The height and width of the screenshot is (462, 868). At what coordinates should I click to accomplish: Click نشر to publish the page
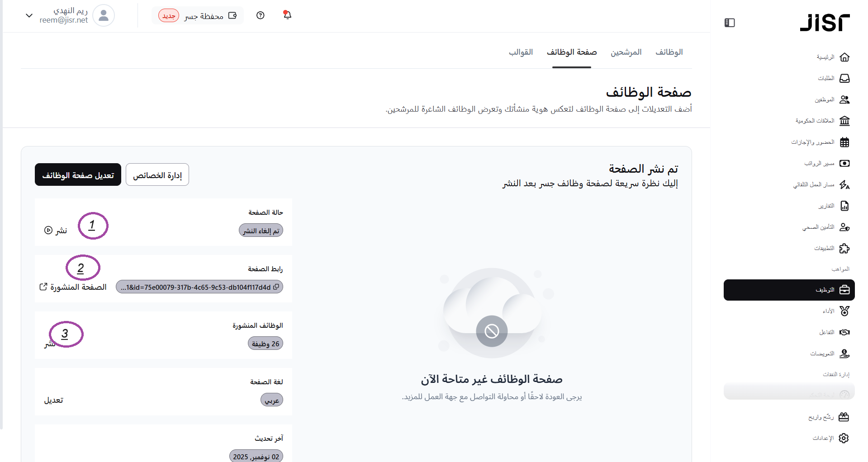tap(56, 231)
